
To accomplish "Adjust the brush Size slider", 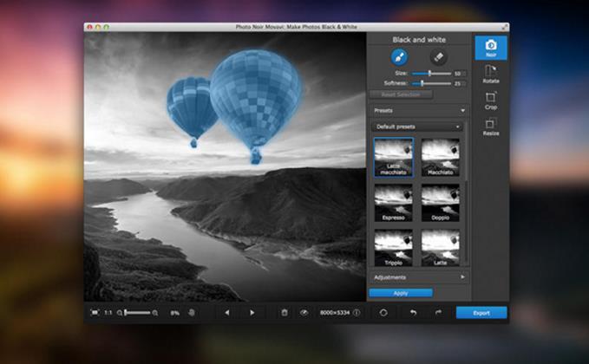I will 432,74.
